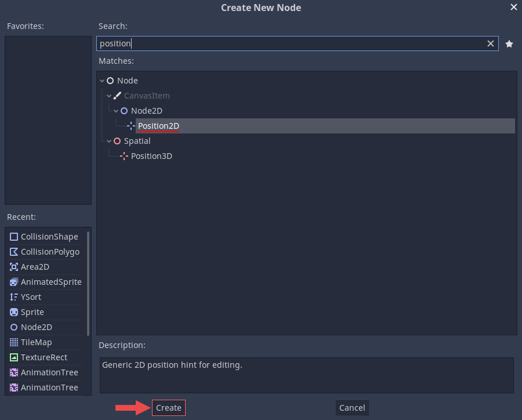Screen dimensions: 522x420
Task: Click the AnimatedSprite icon in the recent list
Action: click(14, 282)
